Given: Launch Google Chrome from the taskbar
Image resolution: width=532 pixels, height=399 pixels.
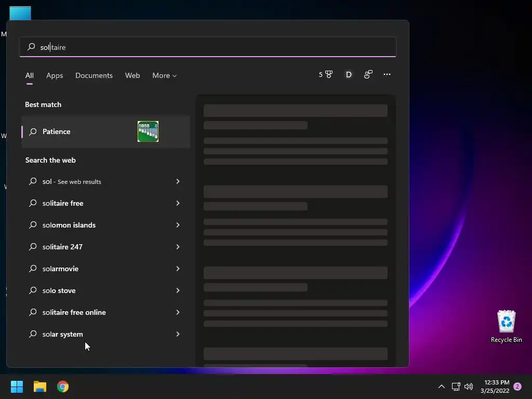Looking at the screenshot, I should pos(63,387).
